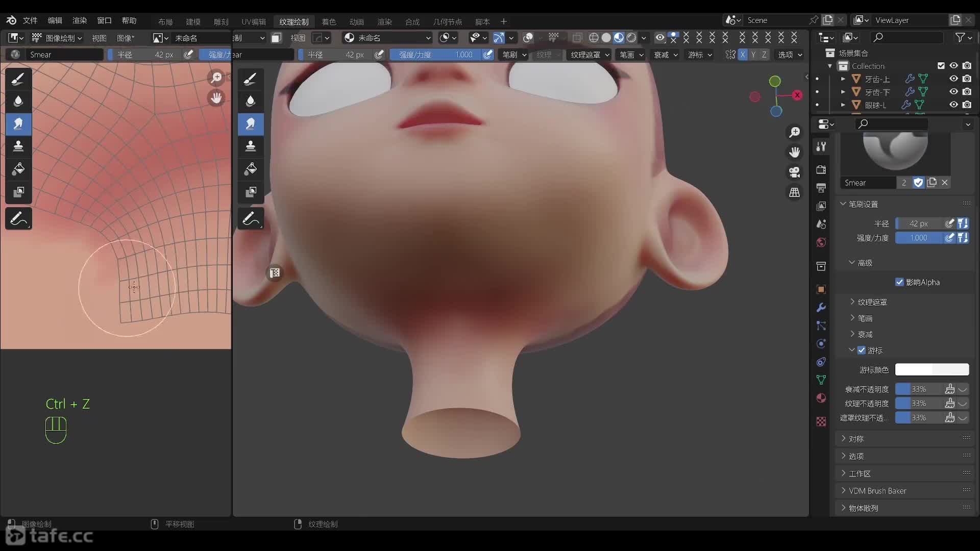The width and height of the screenshot is (980, 551).
Task: Expand the VDM Brush Baker panel
Action: click(877, 491)
